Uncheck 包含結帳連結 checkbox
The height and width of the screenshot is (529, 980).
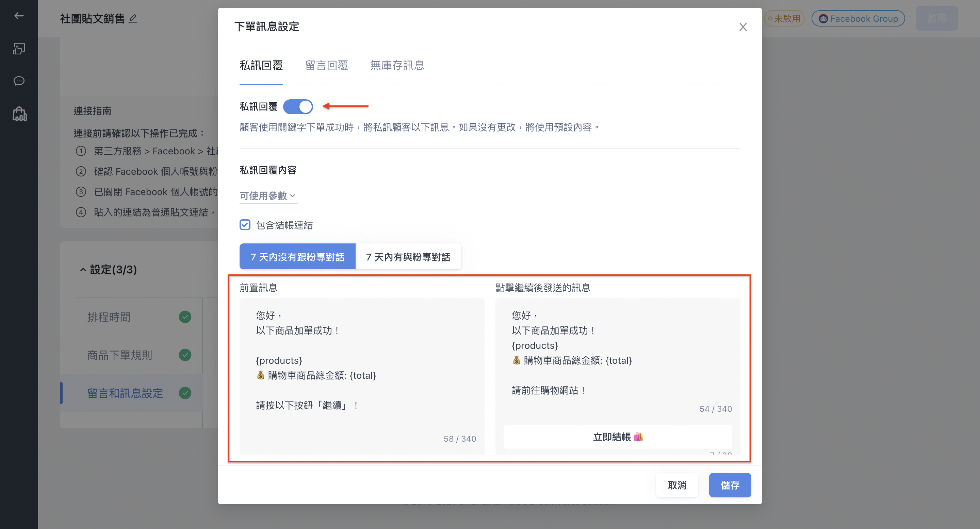245,225
